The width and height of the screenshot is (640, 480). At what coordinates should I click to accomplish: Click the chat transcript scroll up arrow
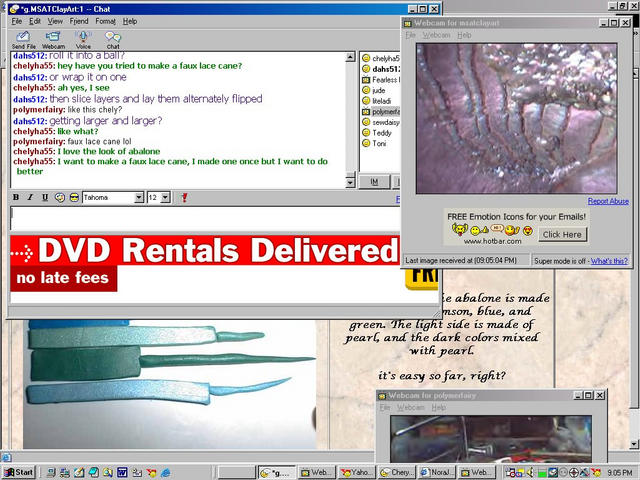(x=350, y=57)
